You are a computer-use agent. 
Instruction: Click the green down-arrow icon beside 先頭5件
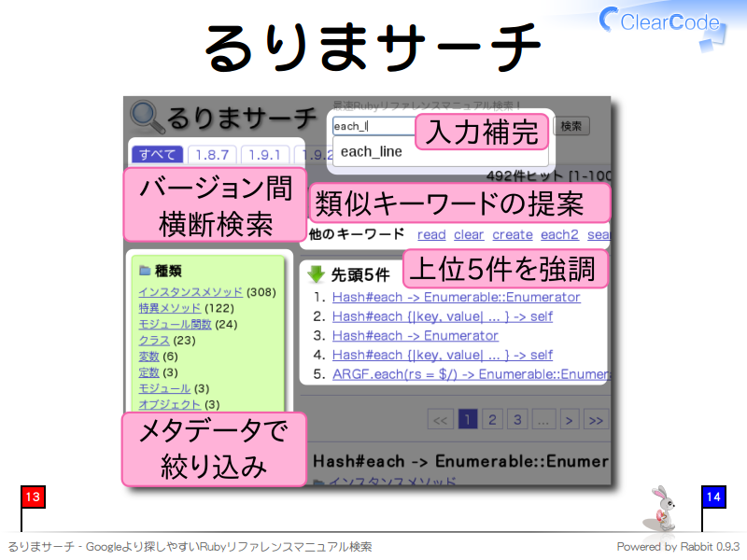click(x=316, y=273)
